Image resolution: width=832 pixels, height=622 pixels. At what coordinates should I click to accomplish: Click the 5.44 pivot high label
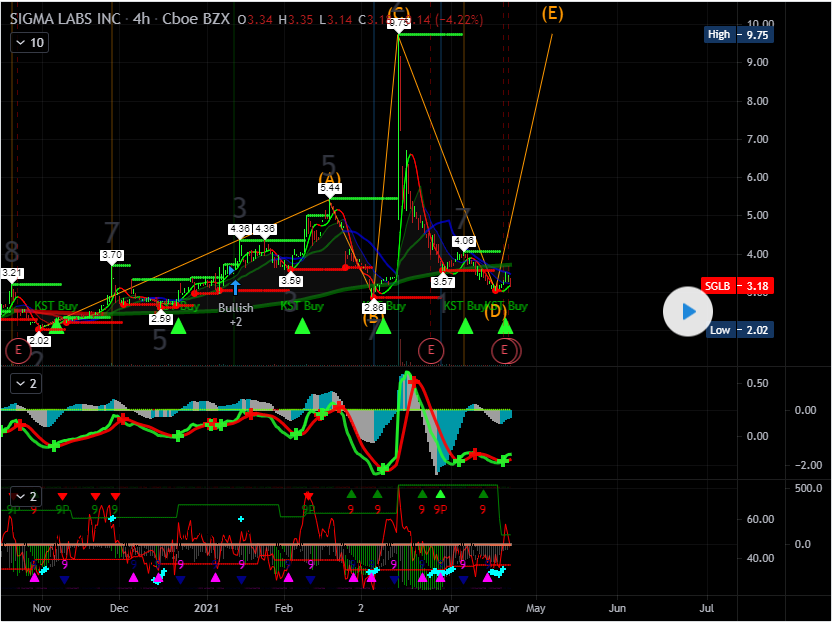click(x=330, y=188)
